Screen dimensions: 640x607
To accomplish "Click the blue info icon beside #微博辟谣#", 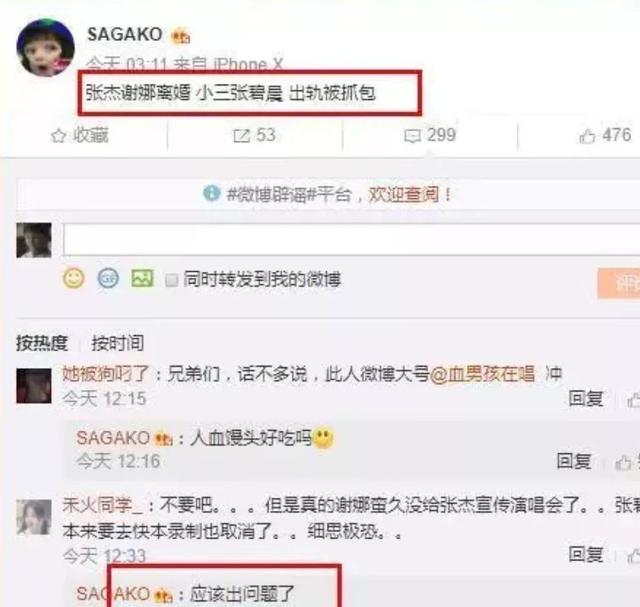I will click(211, 193).
